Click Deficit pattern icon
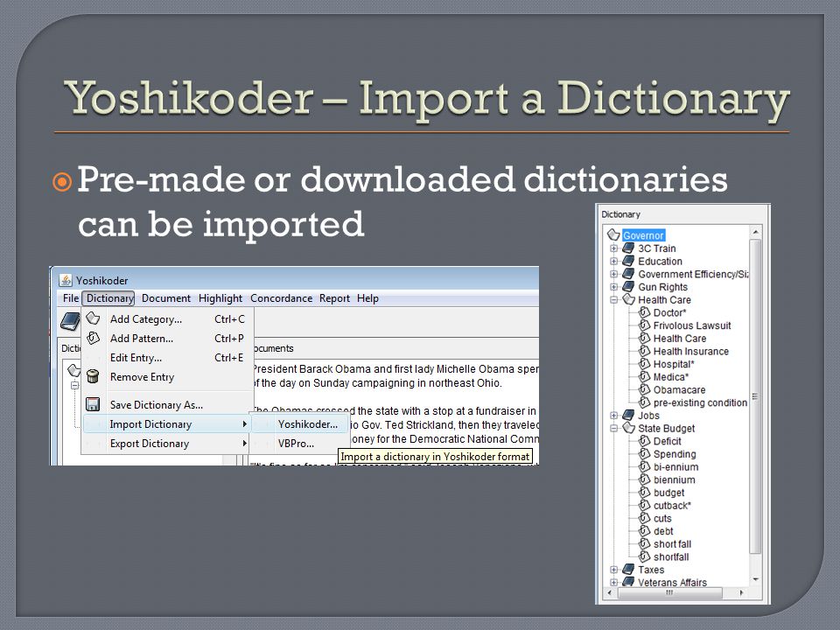The height and width of the screenshot is (630, 840). (645, 441)
